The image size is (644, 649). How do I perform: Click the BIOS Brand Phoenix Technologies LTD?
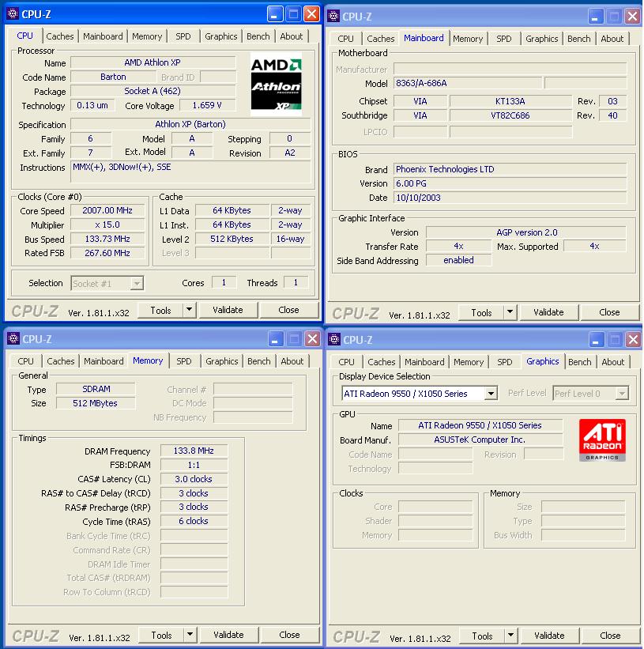510,169
